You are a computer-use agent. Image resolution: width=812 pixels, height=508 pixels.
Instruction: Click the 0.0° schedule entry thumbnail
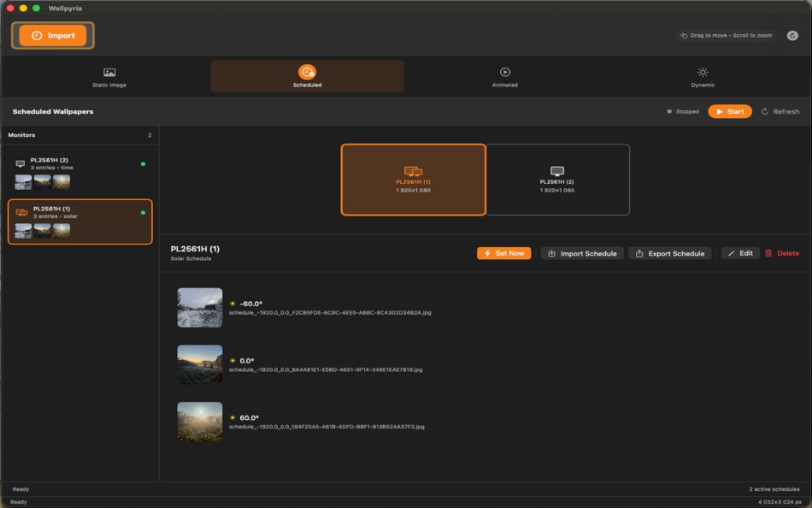(x=199, y=365)
